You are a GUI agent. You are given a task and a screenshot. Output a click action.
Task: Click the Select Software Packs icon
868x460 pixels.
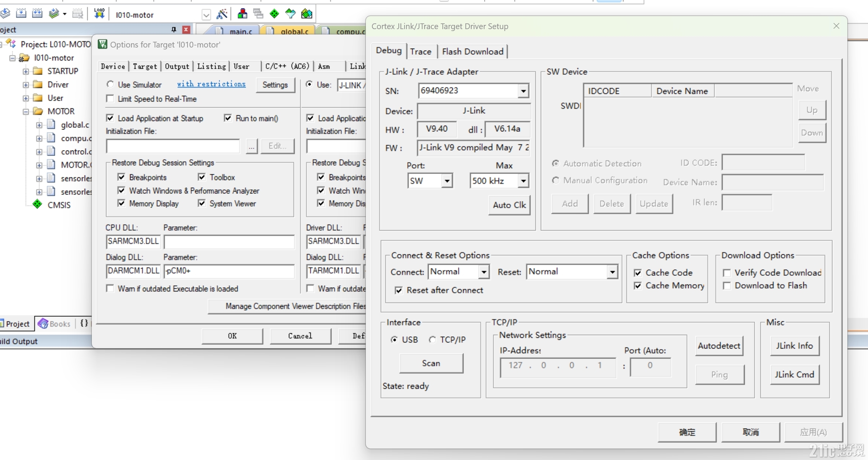[x=290, y=14]
